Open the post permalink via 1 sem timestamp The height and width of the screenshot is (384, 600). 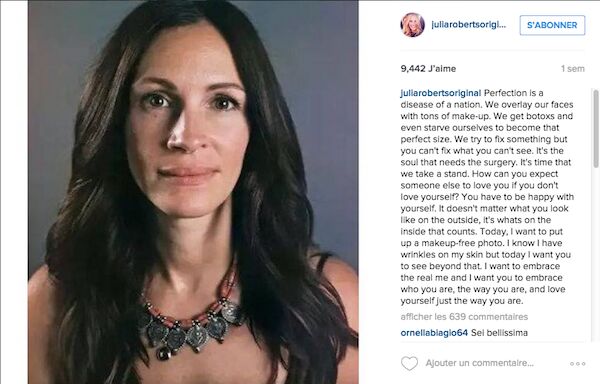pos(572,69)
